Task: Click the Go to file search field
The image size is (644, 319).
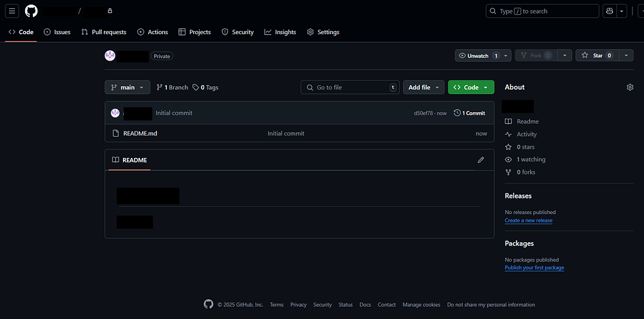Action: (350, 87)
